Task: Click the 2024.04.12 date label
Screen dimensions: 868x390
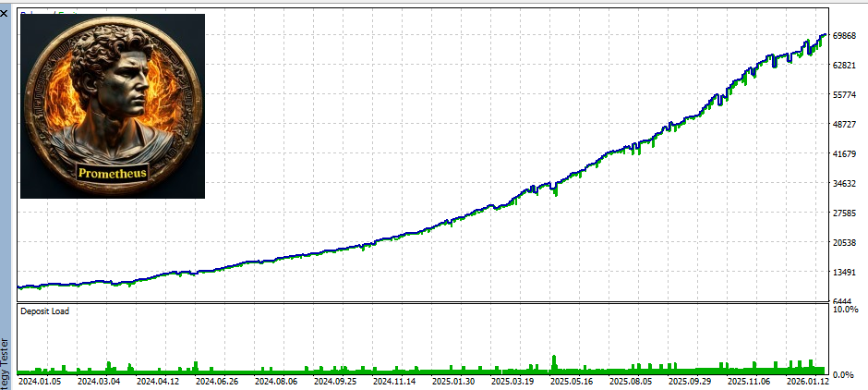Action: pos(158,381)
